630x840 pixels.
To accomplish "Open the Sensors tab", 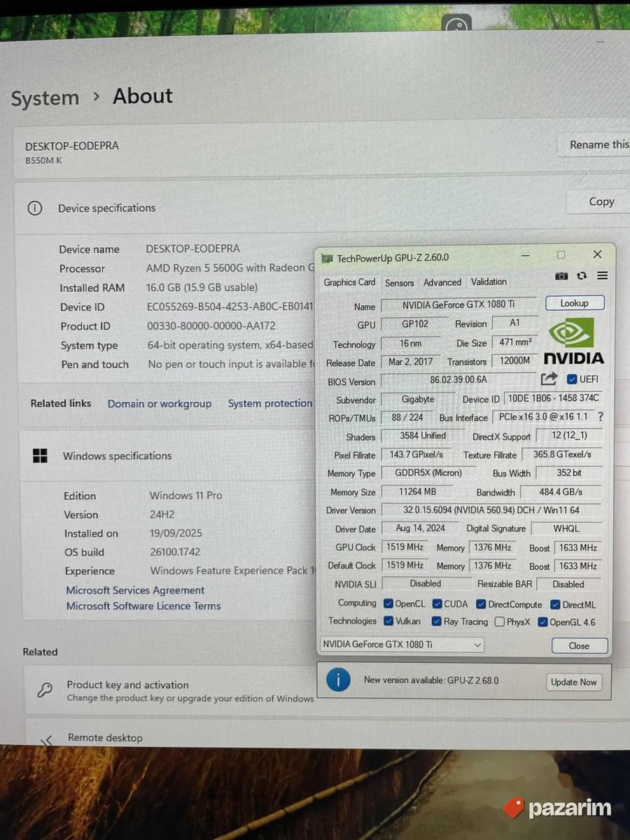I will click(399, 283).
